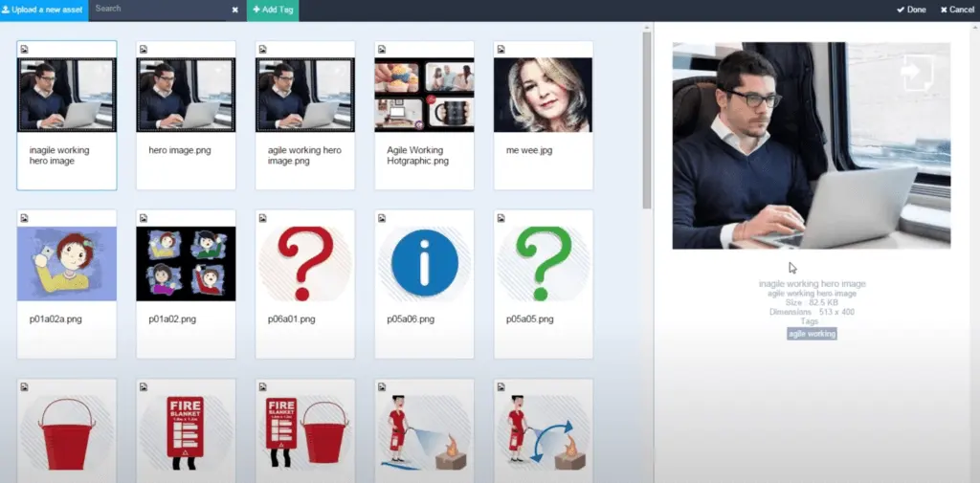Click the p01a02a.png file name

click(x=56, y=319)
